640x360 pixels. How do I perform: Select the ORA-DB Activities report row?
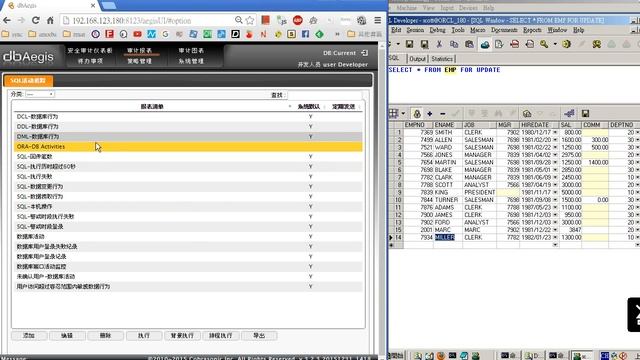click(188, 147)
